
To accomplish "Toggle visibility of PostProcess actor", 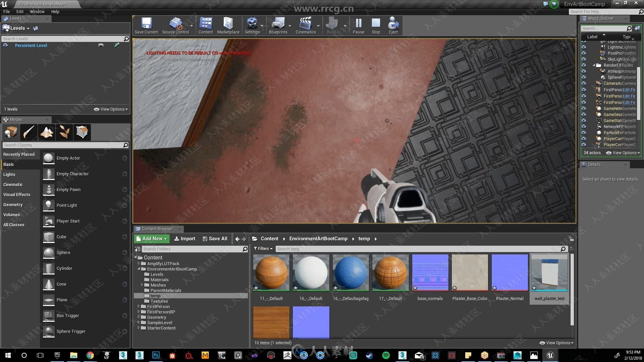I will pos(584,53).
